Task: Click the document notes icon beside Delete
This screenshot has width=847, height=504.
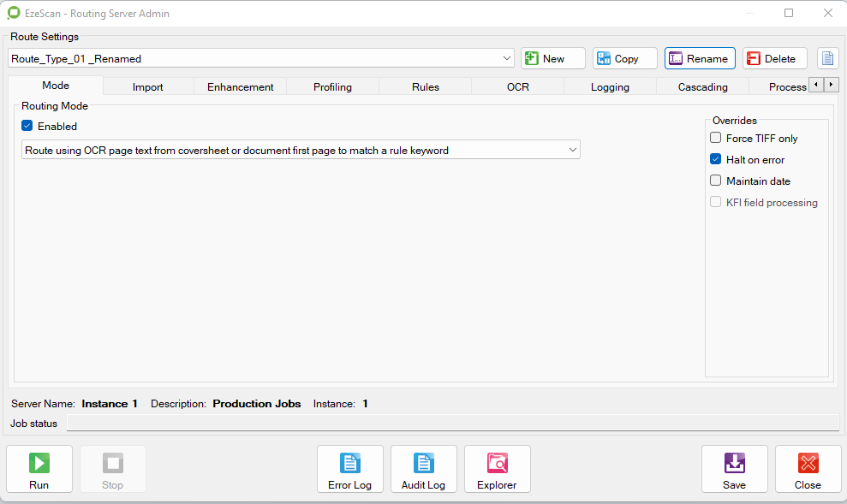Action: [827, 58]
